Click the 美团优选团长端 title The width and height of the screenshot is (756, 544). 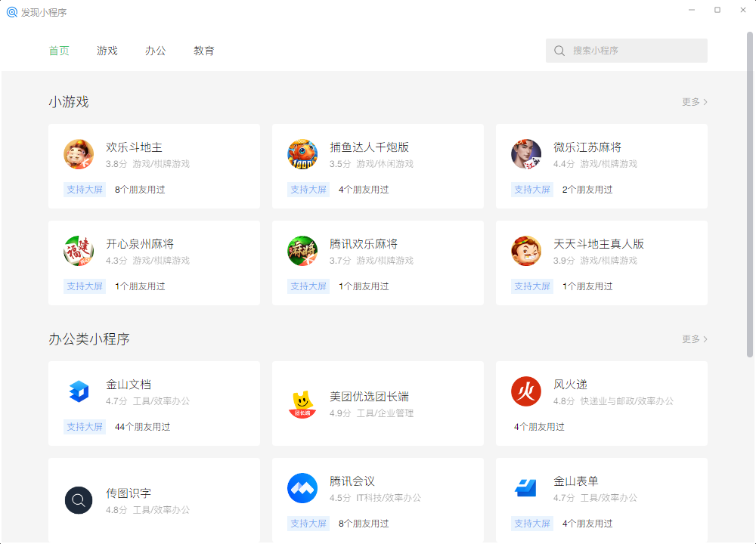coord(370,397)
